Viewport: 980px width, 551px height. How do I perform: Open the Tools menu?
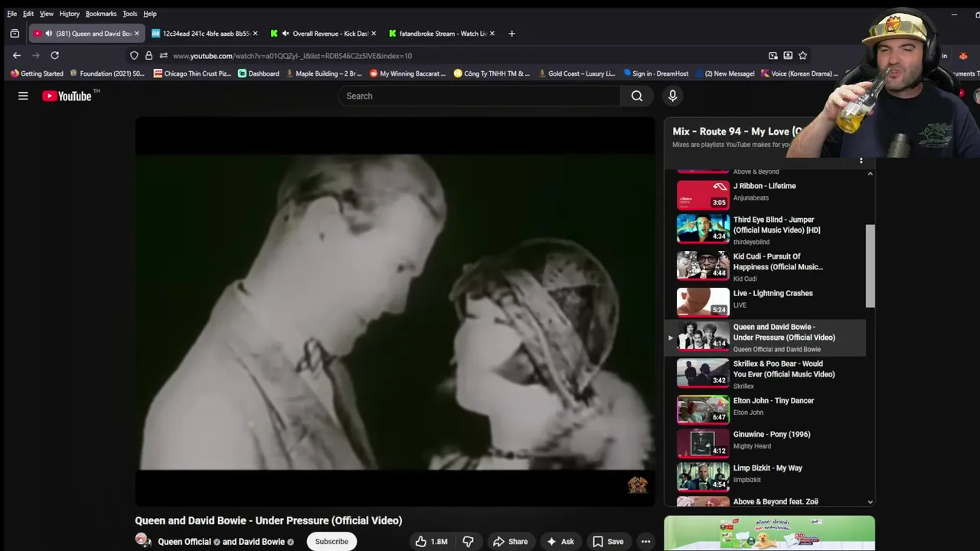[130, 14]
